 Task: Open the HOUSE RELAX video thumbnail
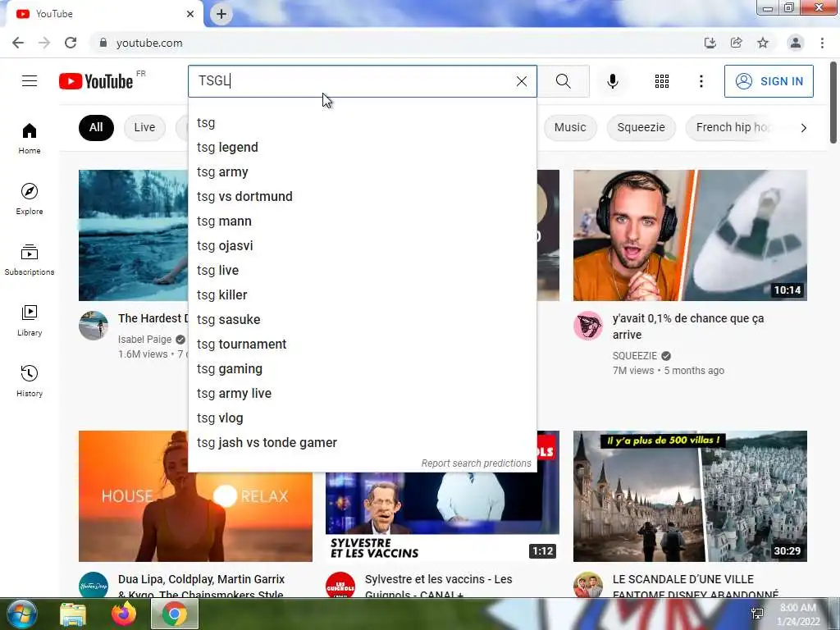tap(195, 496)
